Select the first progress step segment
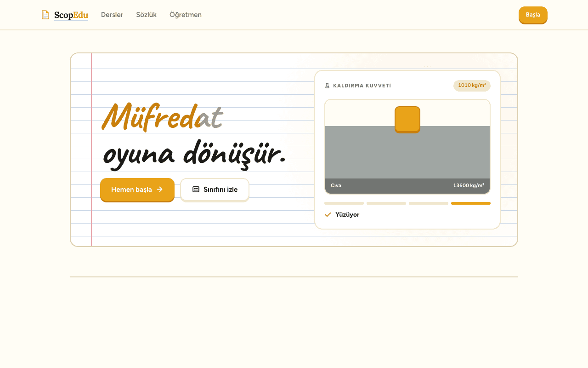Screen dimensions: 588x368 [x=344, y=203]
